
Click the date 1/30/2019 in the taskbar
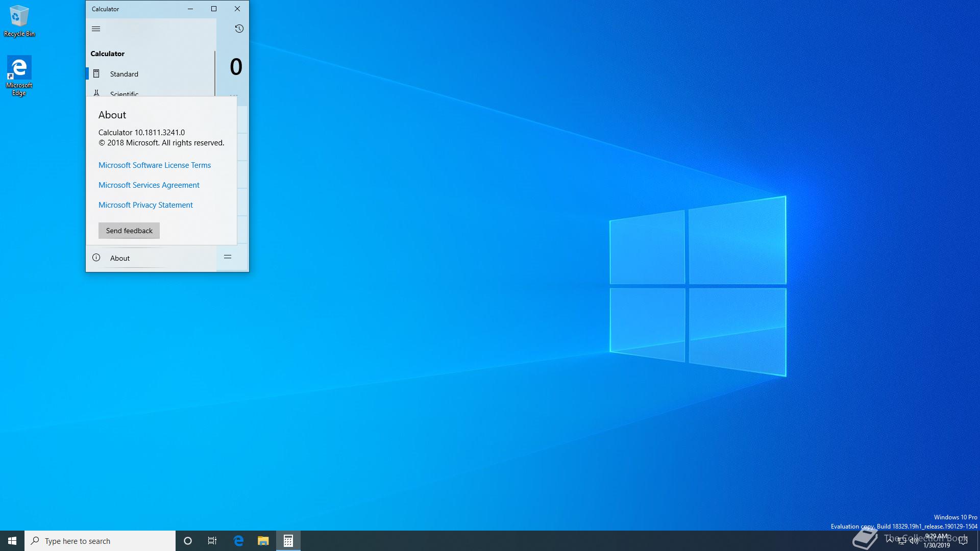(937, 545)
